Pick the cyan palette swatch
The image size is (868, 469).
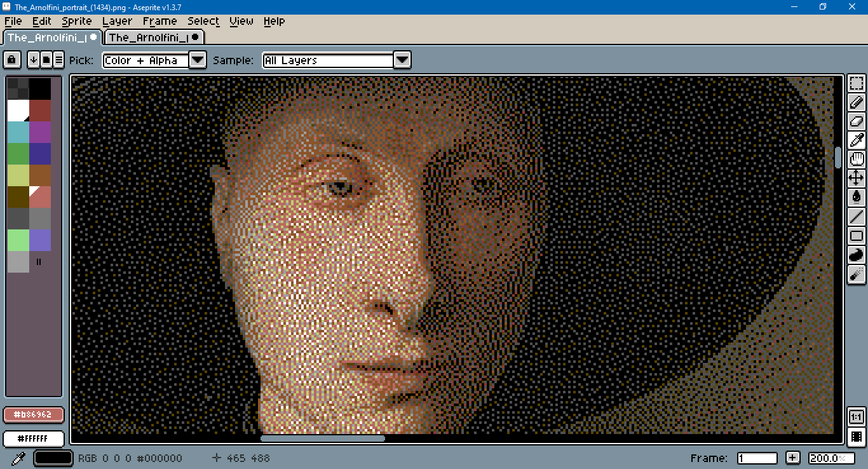pyautogui.click(x=18, y=132)
